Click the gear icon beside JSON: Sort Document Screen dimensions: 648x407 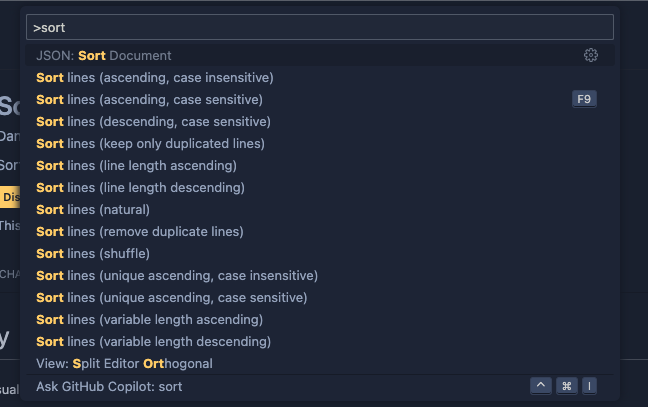click(x=590, y=55)
